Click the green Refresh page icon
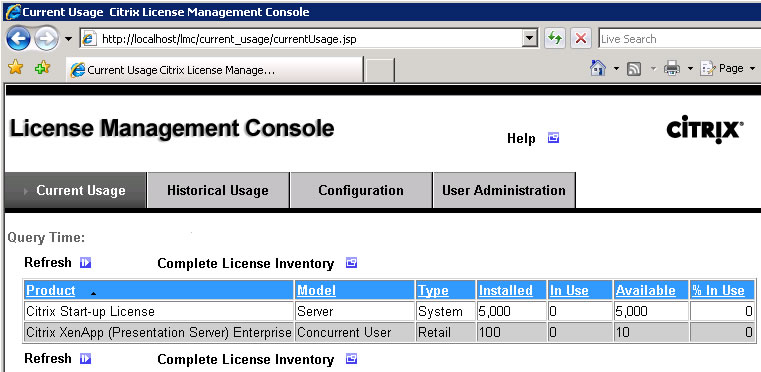 click(x=555, y=38)
